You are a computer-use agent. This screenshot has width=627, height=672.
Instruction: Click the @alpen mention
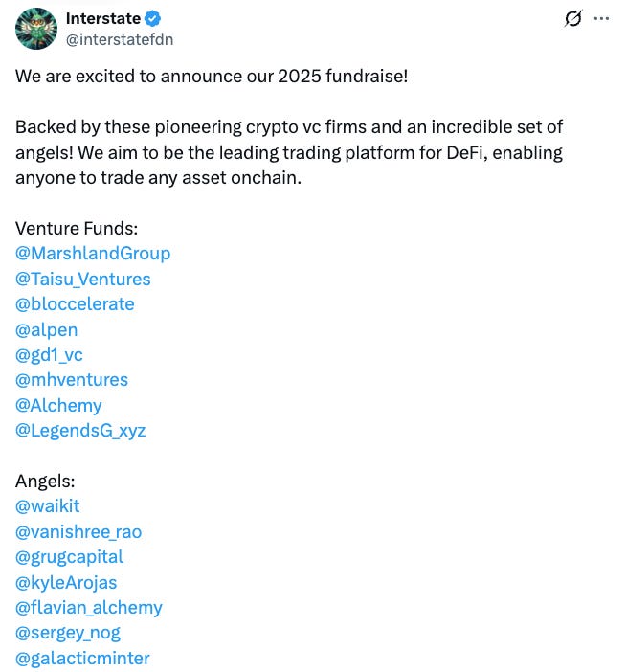(47, 330)
